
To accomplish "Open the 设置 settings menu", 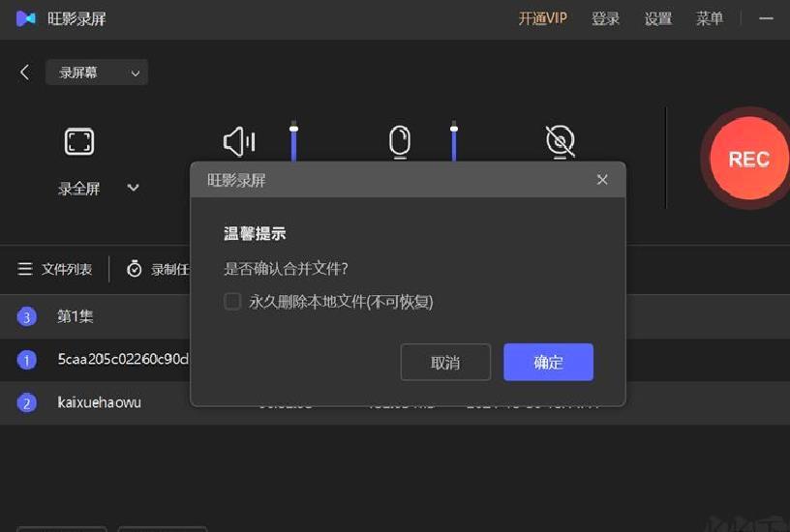I will coord(658,19).
